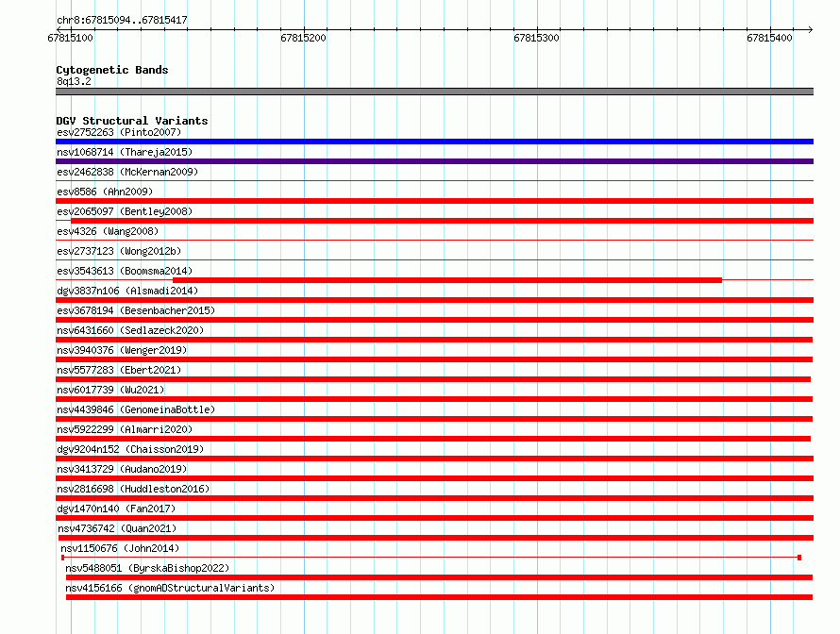Select the 8q13.2 band label
The height and width of the screenshot is (634, 840).
pos(74,81)
